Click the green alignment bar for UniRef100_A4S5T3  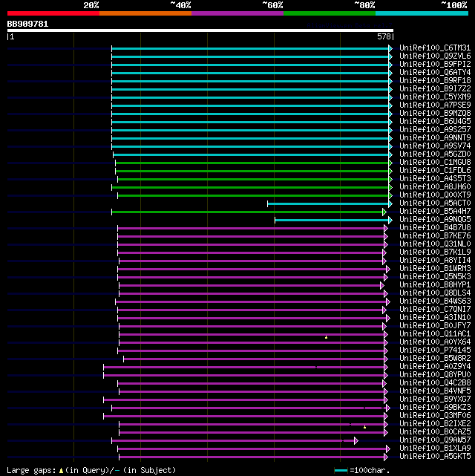pos(253,180)
